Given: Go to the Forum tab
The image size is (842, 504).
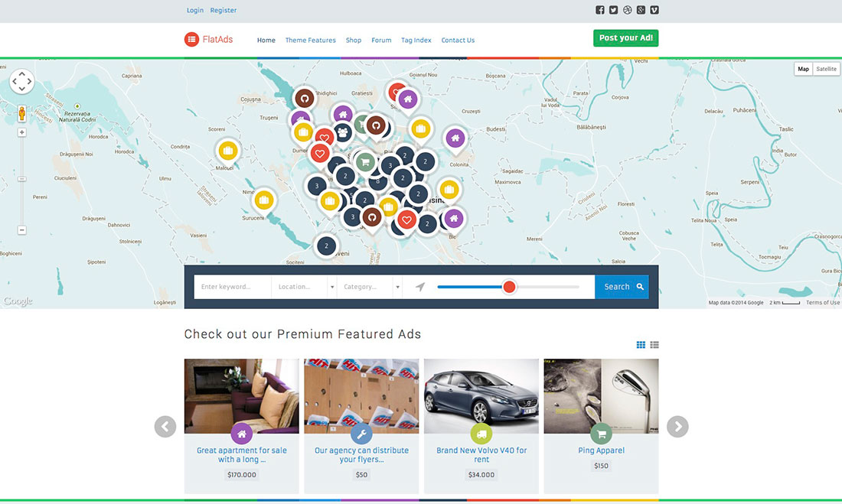Looking at the screenshot, I should 380,40.
